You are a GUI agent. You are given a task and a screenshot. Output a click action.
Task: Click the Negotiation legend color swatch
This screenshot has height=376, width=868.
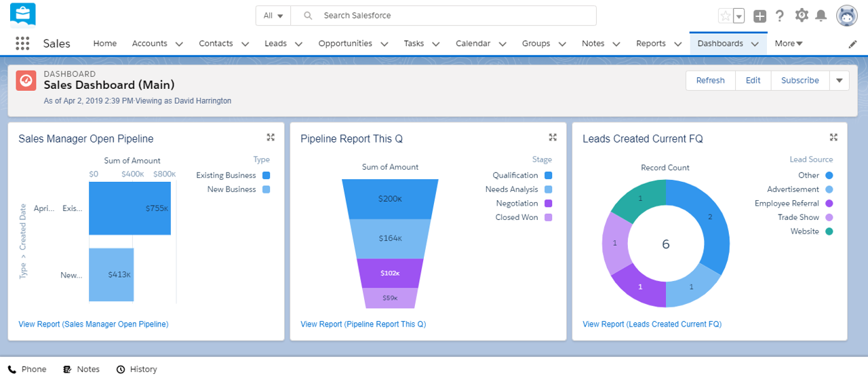pyautogui.click(x=549, y=203)
